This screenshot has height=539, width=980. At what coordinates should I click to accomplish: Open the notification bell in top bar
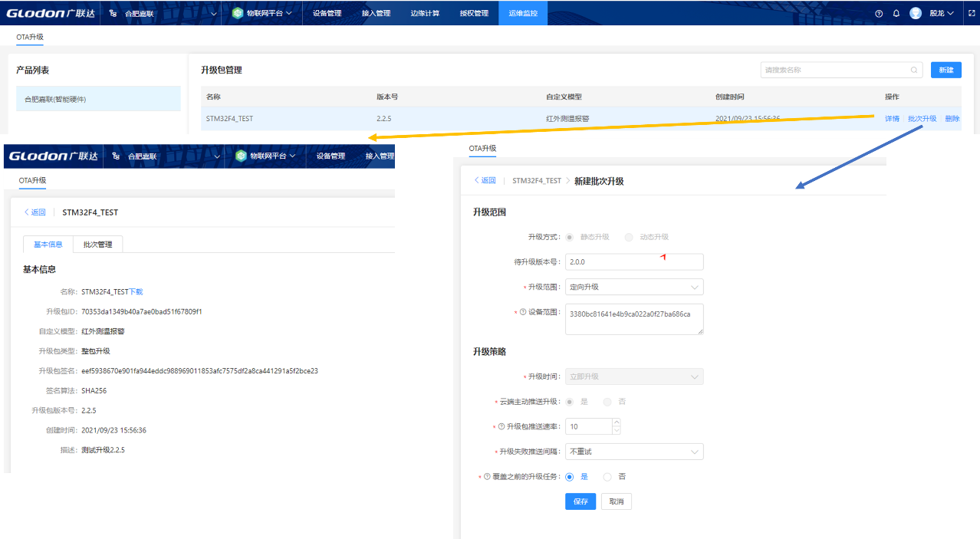point(896,13)
